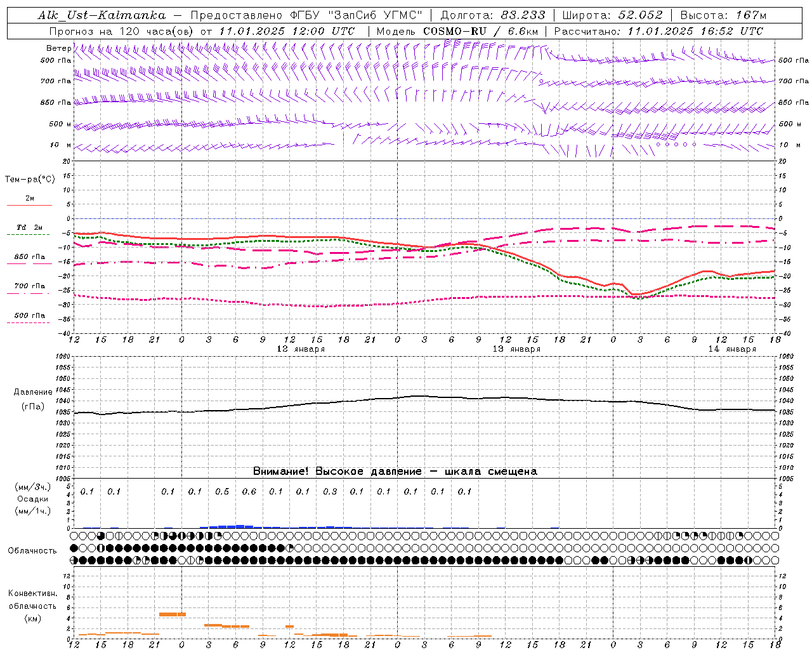
Task: Select the Широта: 52.052 value
Action: click(612, 15)
